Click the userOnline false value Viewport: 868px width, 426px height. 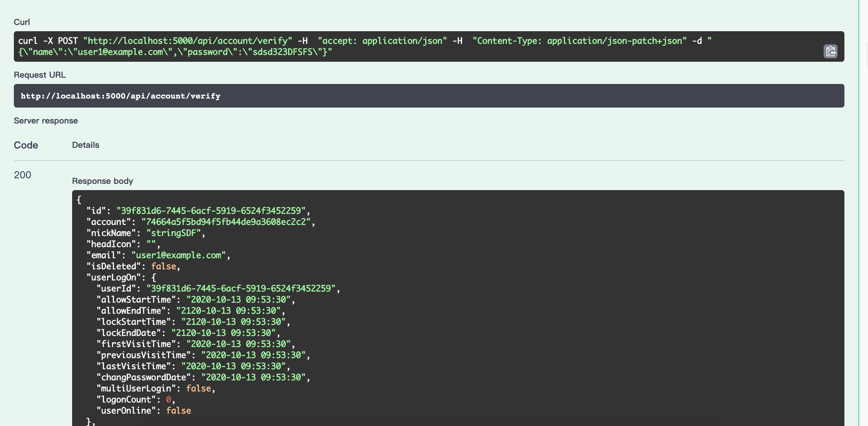click(179, 411)
